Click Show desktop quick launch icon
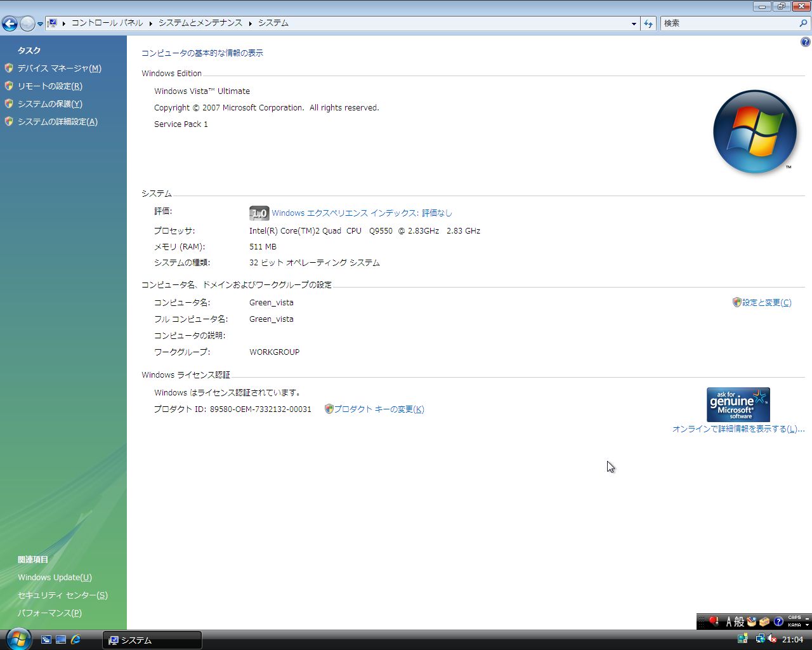Screen dimensions: 812x650 click(x=61, y=640)
